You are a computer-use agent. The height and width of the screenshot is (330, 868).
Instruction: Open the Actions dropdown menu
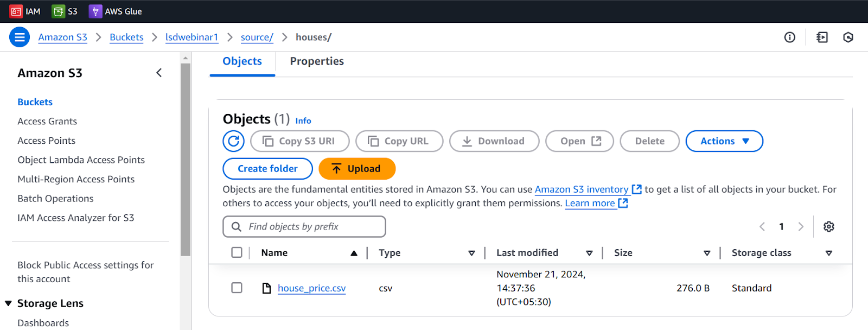(x=724, y=141)
